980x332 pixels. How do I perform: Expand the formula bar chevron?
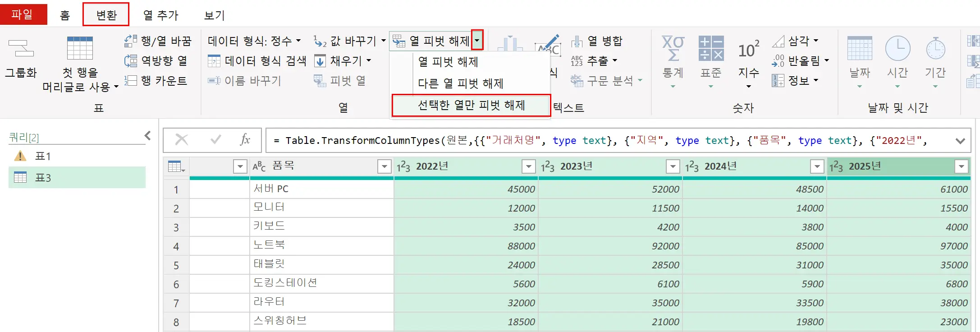pos(960,141)
